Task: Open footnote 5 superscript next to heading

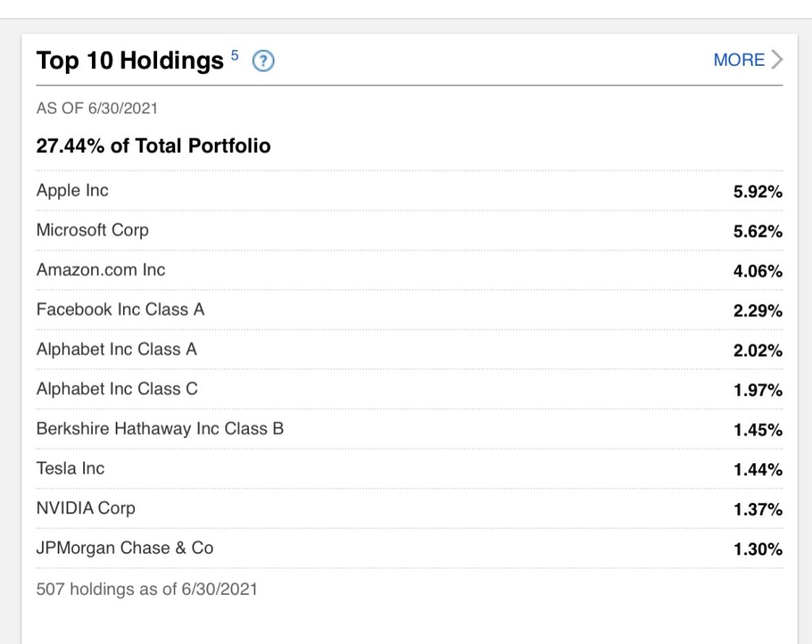Action: [x=235, y=55]
